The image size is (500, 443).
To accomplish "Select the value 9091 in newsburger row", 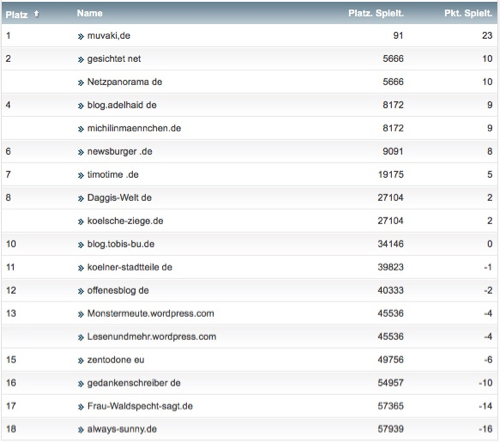I will 393,151.
